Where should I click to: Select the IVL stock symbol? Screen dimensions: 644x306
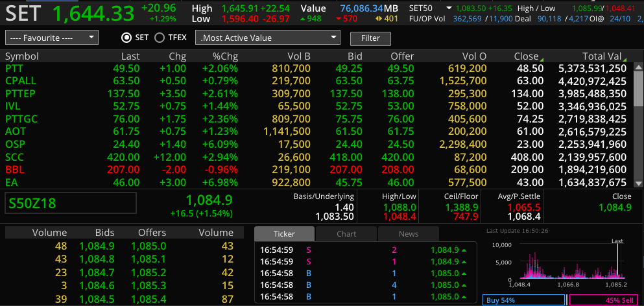click(13, 106)
